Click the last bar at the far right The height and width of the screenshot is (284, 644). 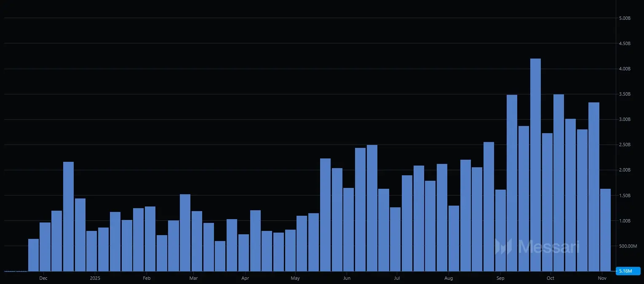[605, 230]
